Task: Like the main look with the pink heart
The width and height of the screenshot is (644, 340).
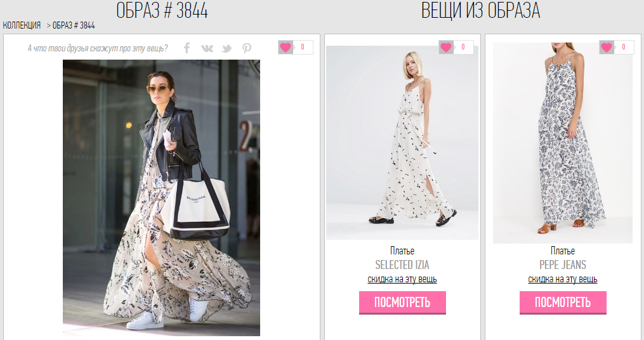Action: click(x=286, y=47)
